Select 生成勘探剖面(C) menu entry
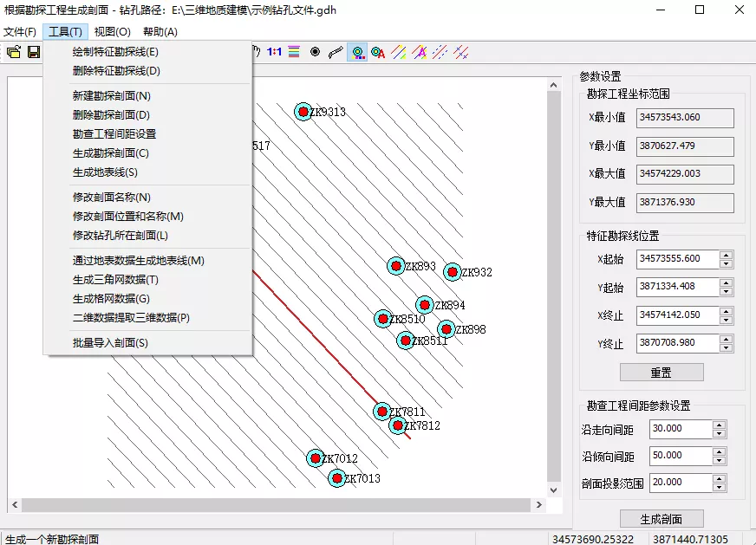The height and width of the screenshot is (545, 756). pos(147,153)
